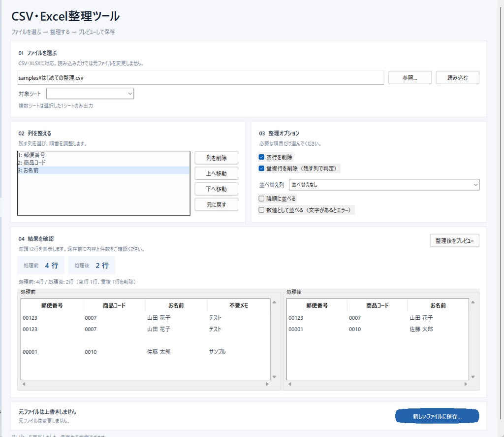Click 0010 cell in 処理前 table

click(91, 352)
